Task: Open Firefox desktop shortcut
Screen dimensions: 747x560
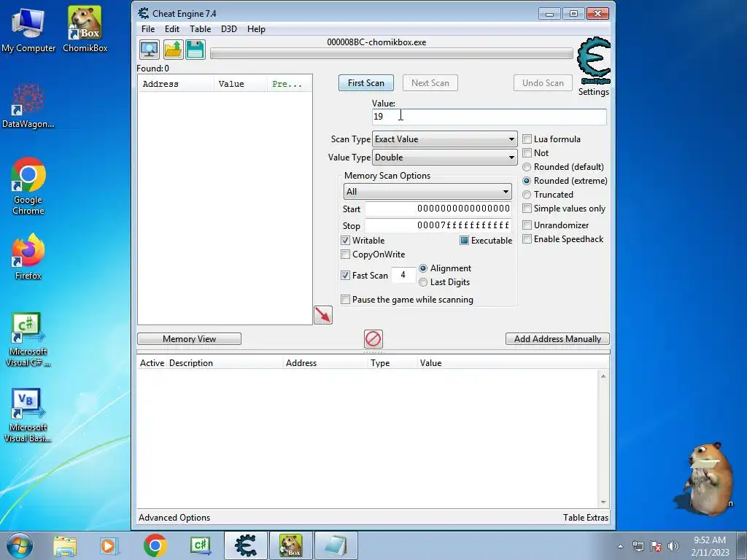Action: 28,256
